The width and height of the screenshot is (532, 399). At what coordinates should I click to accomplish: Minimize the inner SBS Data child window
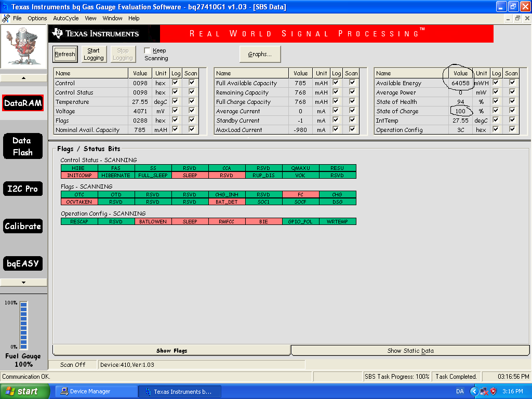coord(508,18)
